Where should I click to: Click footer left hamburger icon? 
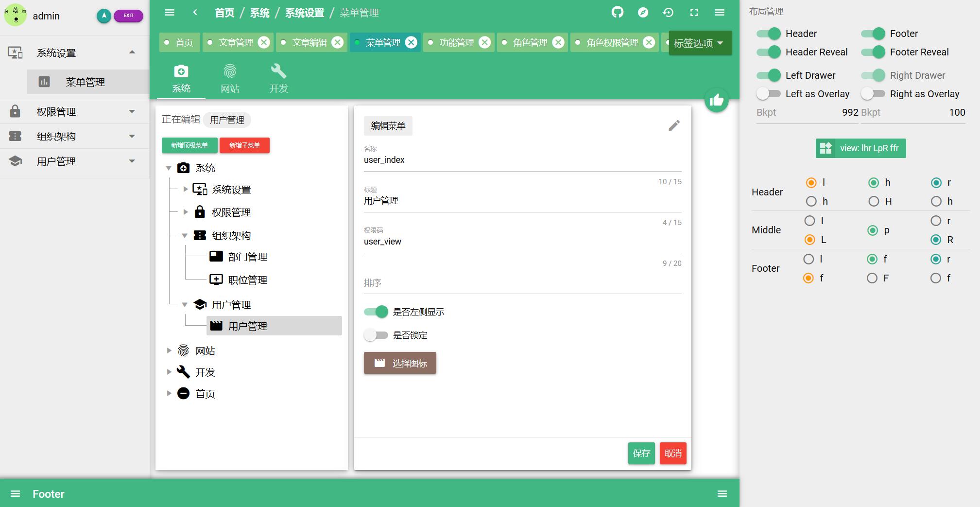point(16,494)
